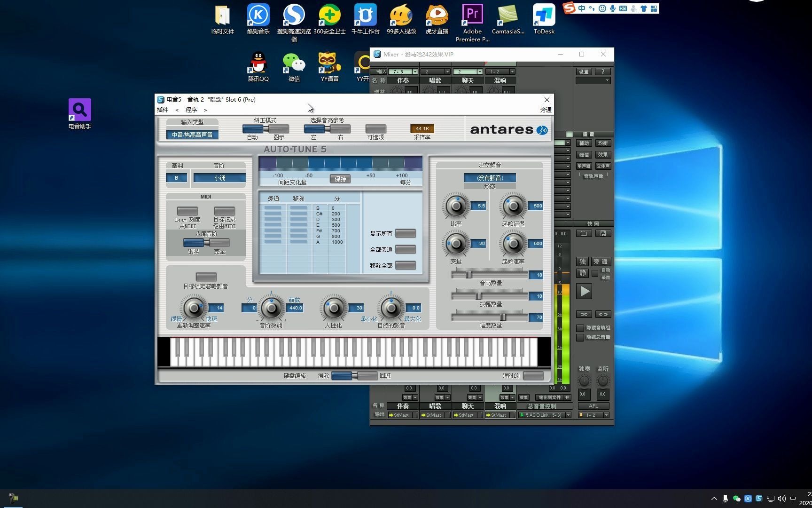The width and height of the screenshot is (812, 508).
Task: Launch 搜狗高速浏览器 from the desktop
Action: coord(294,23)
